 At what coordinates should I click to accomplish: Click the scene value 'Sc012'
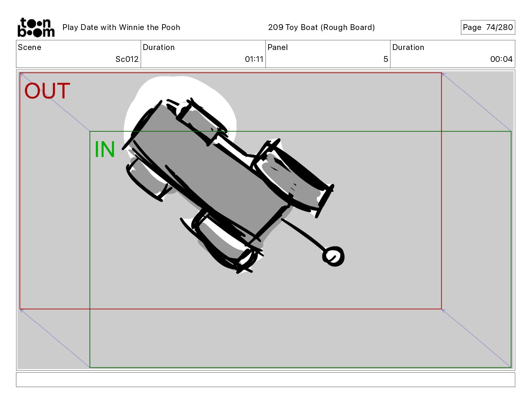click(x=127, y=59)
